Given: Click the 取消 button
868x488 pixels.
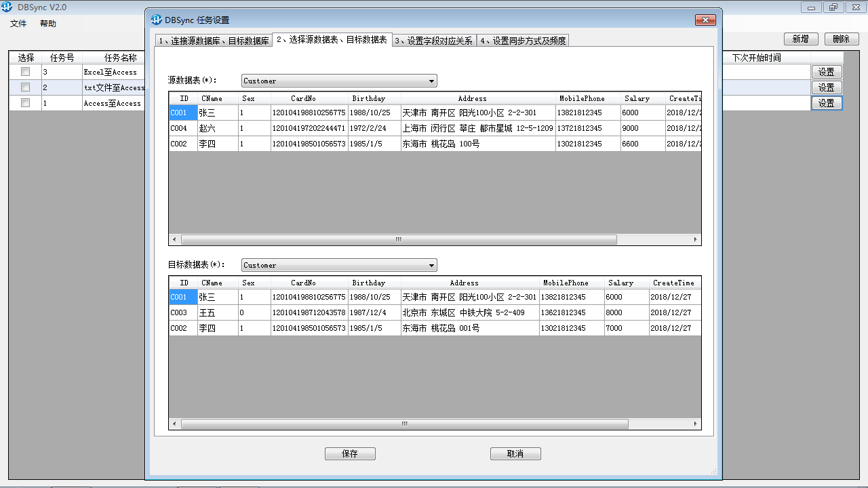Looking at the screenshot, I should pyautogui.click(x=515, y=453).
